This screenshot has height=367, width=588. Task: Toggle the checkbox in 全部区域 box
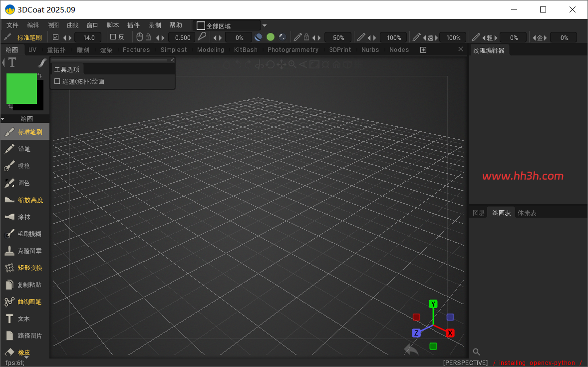(x=201, y=25)
